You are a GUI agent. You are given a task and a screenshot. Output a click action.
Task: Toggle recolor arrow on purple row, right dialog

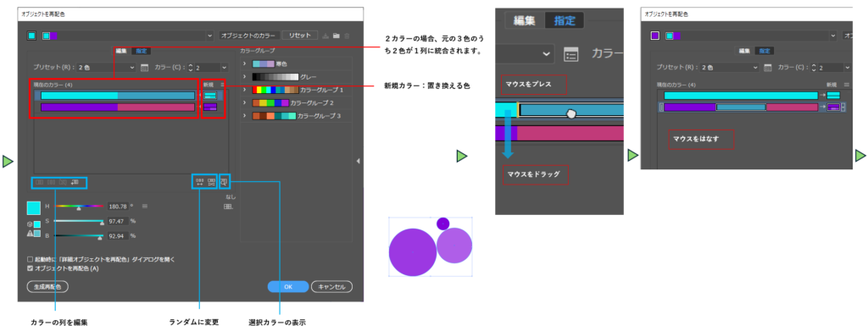(822, 108)
